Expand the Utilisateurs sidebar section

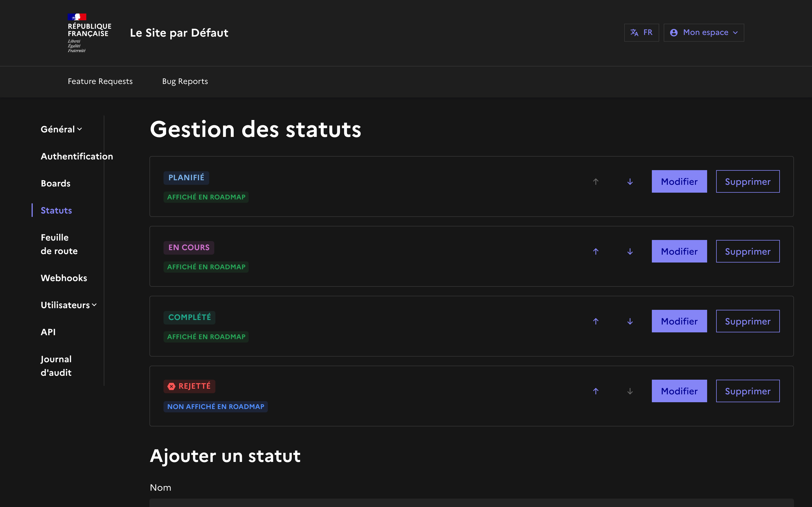tap(69, 305)
